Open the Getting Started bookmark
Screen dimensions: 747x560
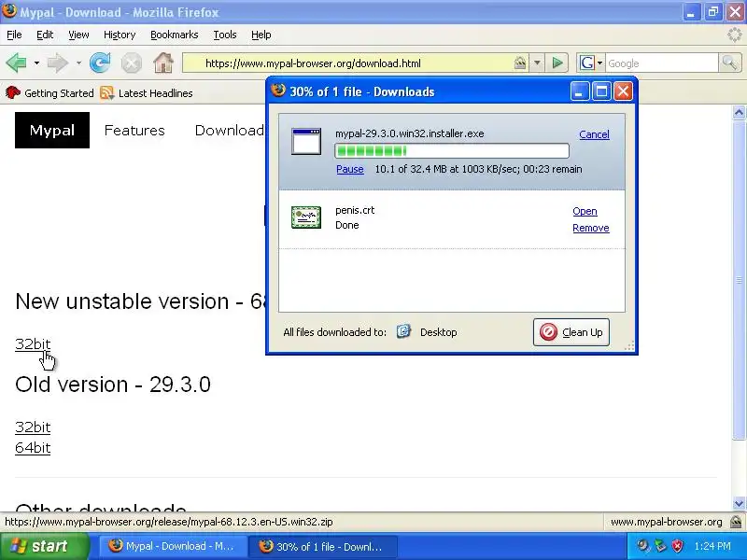click(49, 92)
